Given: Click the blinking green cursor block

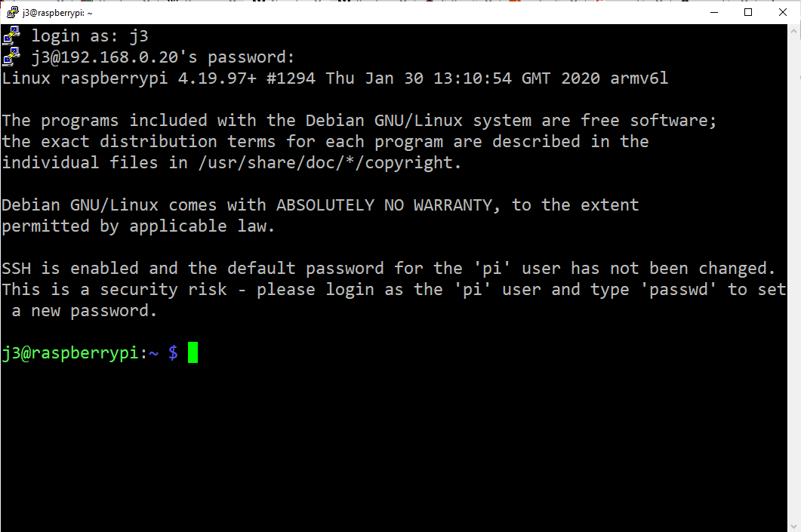Looking at the screenshot, I should click(x=193, y=352).
